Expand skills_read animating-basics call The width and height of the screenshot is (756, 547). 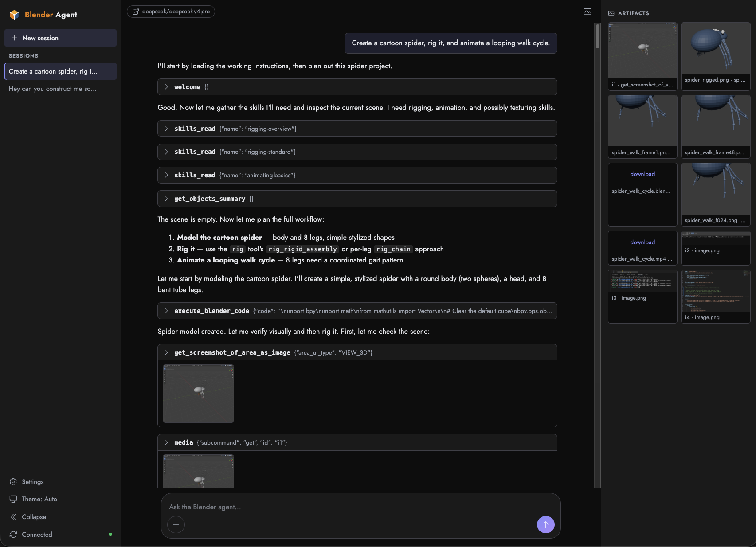pos(357,175)
